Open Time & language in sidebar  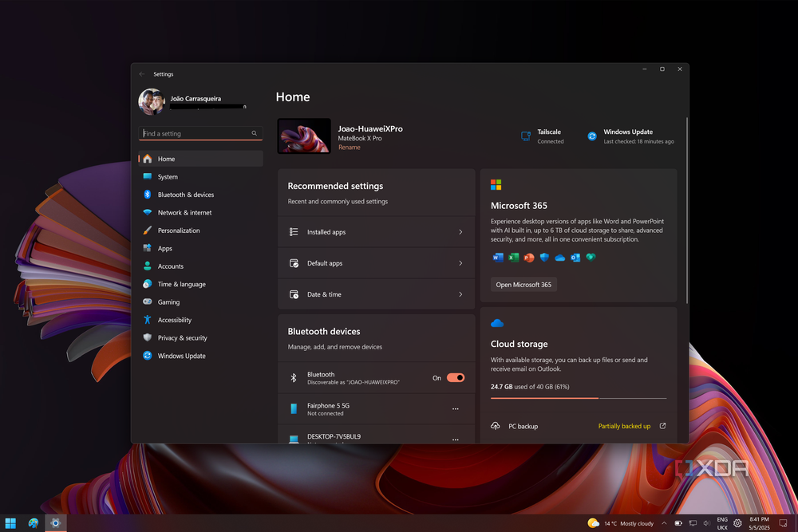coord(200,284)
